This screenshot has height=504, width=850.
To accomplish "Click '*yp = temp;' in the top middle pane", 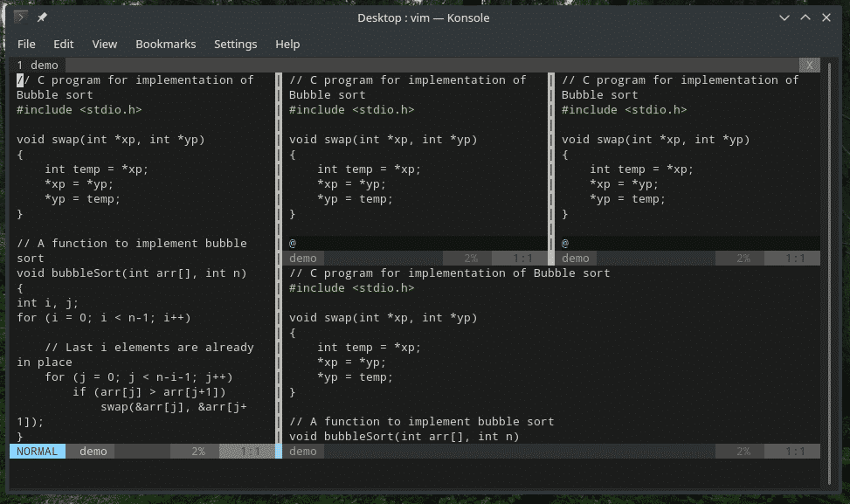I will coord(355,199).
